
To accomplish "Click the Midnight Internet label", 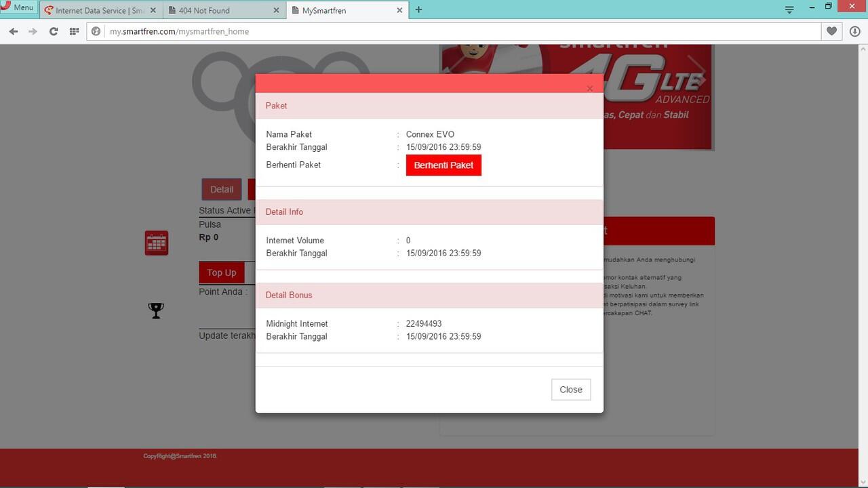I will [297, 324].
